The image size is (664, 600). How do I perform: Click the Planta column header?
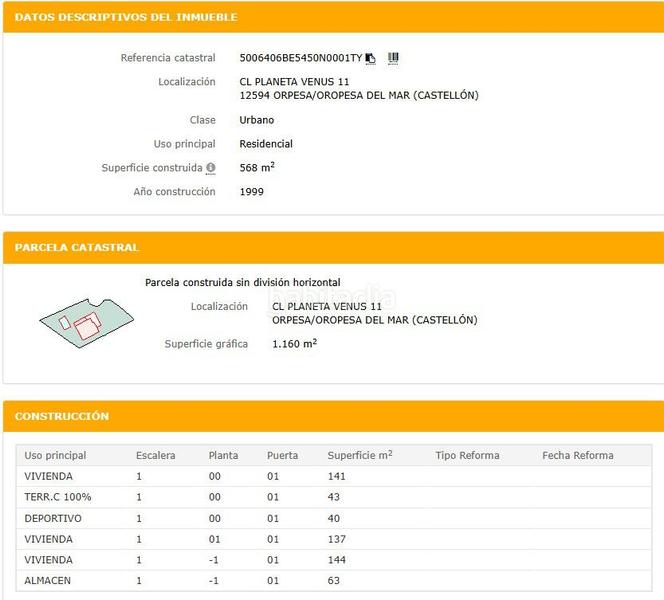[x=223, y=456]
